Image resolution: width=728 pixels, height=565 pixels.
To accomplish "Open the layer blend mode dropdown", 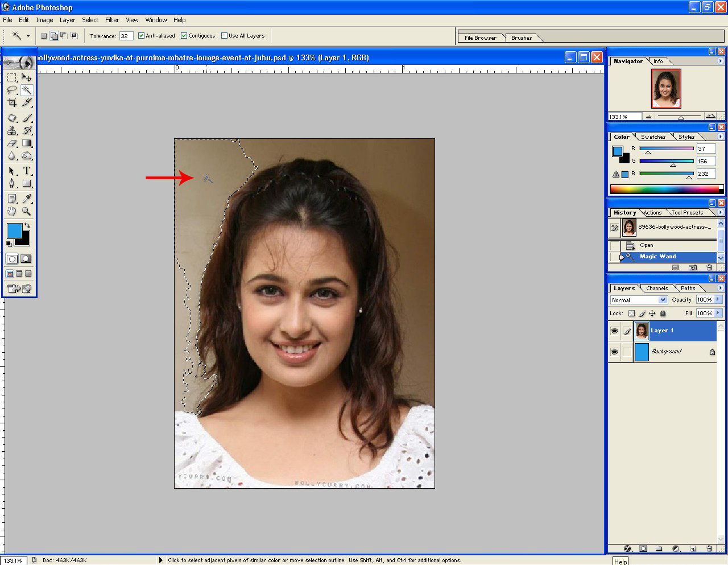I will coord(663,300).
